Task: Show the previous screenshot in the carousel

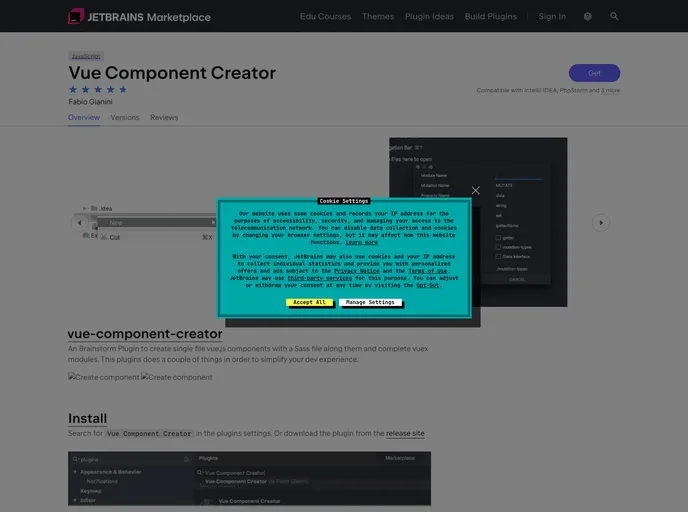Action: pos(79,223)
